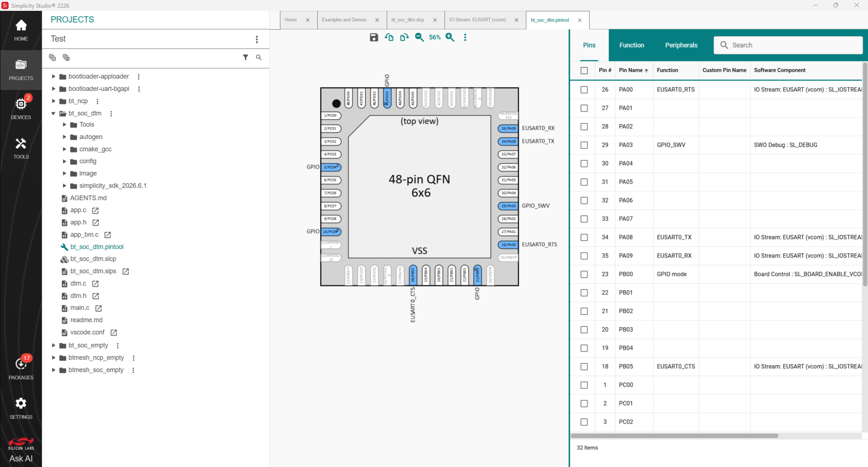
Task: Click the horizontal scrollbar of pin table
Action: click(675, 436)
